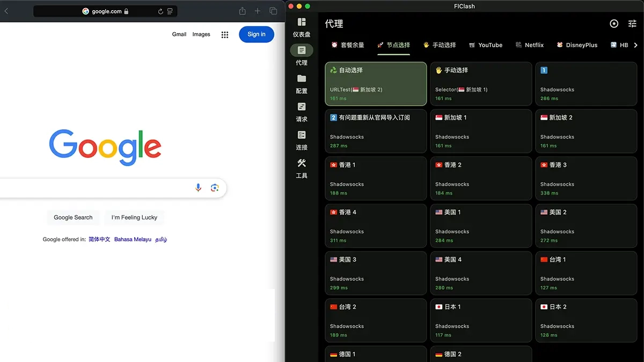Switch to the YouTube proxy group tab
Viewport: 644px width, 362px height.
click(485, 45)
